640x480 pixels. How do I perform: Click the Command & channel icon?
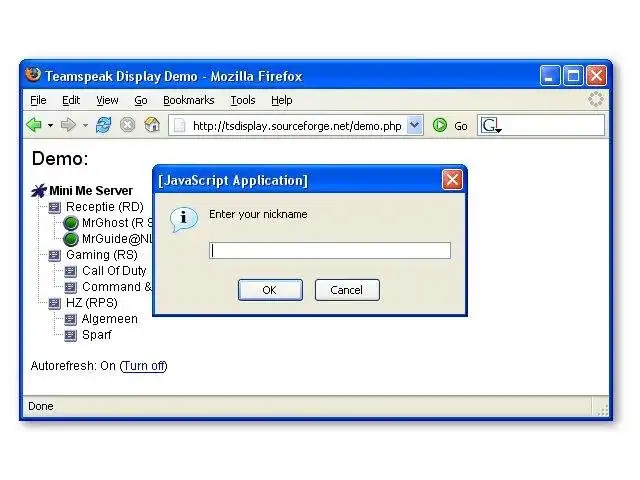coord(71,287)
